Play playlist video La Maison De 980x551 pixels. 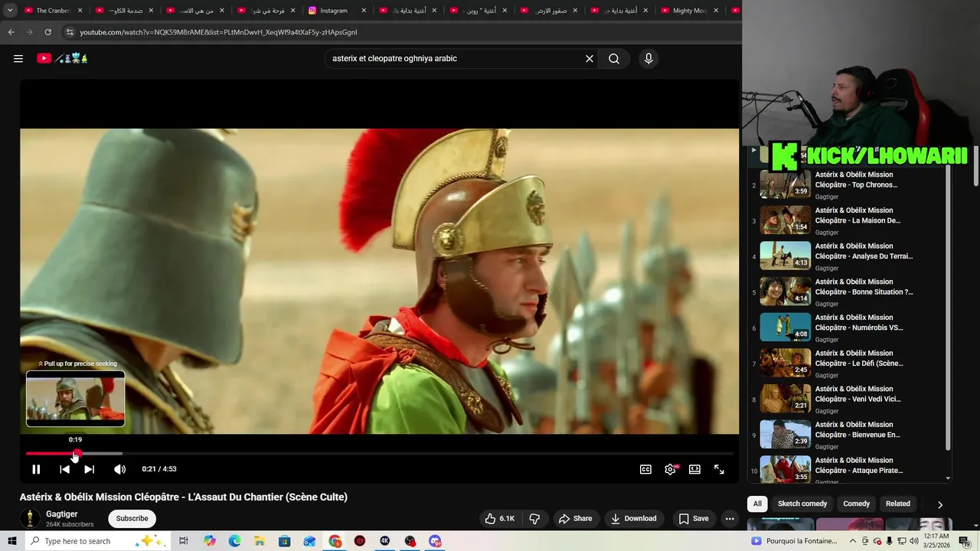(x=848, y=220)
